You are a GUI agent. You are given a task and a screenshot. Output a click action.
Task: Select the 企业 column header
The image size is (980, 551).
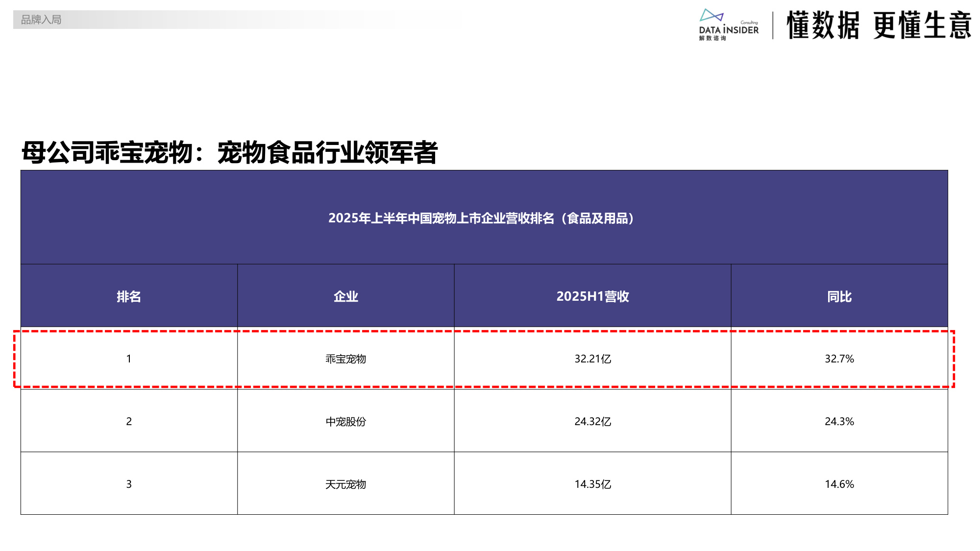click(345, 295)
